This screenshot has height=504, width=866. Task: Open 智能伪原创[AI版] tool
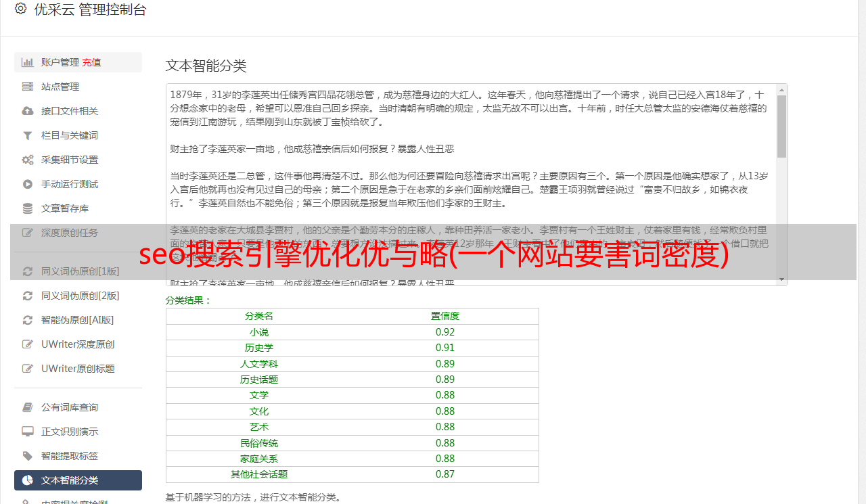click(78, 320)
